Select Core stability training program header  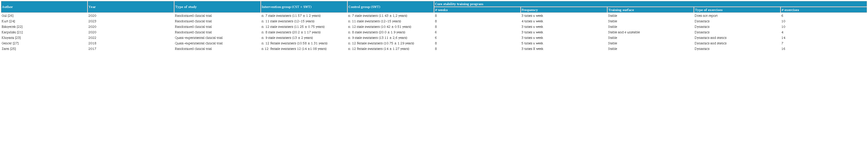click(459, 4)
